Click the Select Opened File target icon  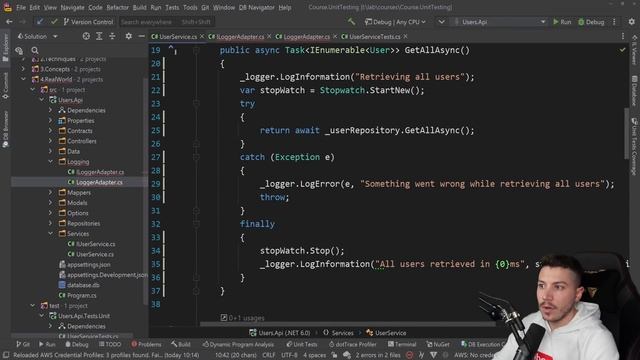pyautogui.click(x=86, y=36)
